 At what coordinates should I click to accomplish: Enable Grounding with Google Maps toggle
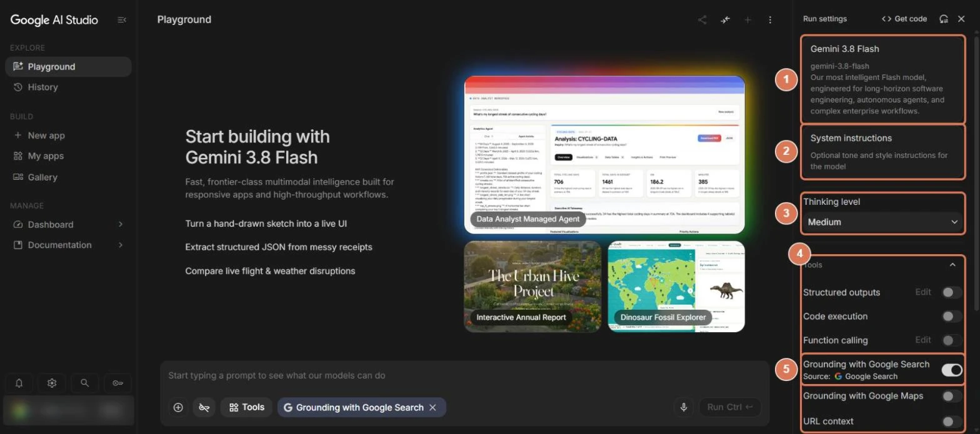click(x=952, y=396)
